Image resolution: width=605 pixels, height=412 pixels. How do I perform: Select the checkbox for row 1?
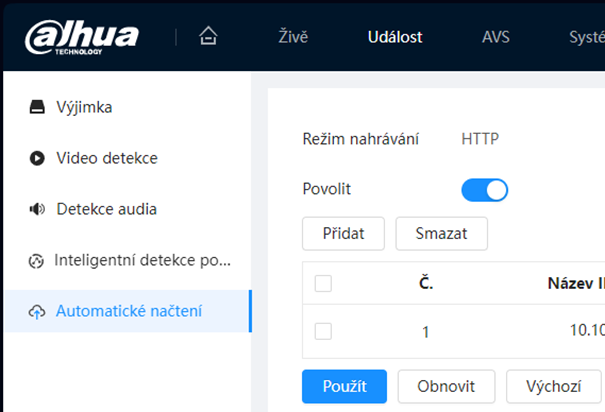point(323,331)
